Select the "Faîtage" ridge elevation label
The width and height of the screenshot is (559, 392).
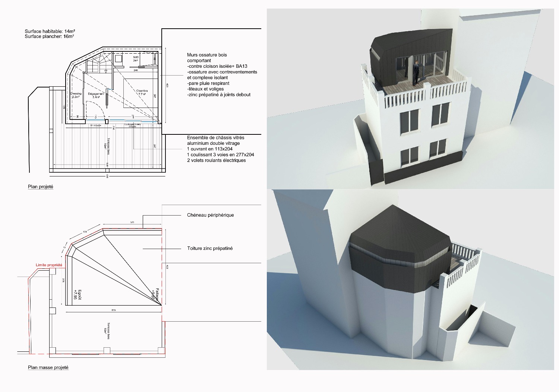155,294
